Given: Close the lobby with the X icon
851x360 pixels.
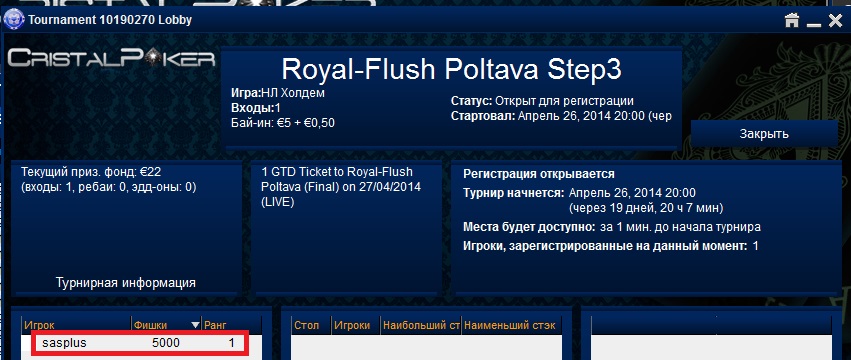Looking at the screenshot, I should tap(835, 21).
